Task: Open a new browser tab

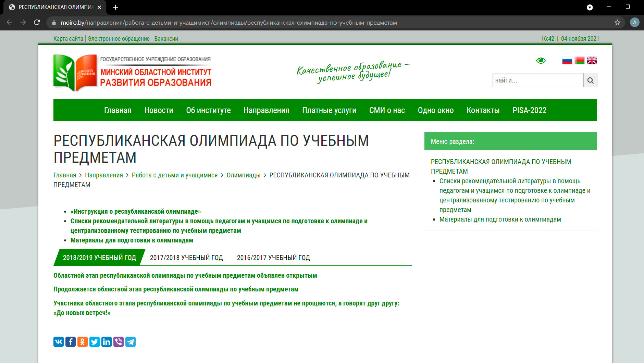Action: coord(116,7)
